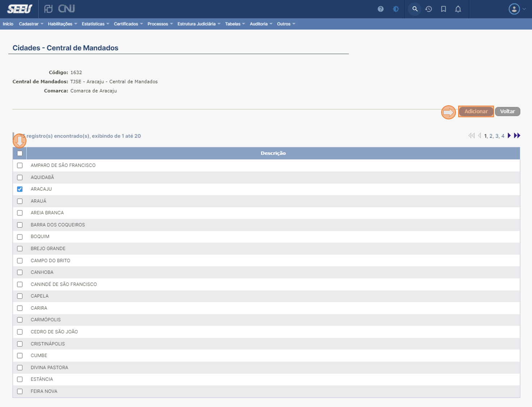Tick the select-all header checkbox
Image resolution: width=532 pixels, height=407 pixels.
(20, 153)
